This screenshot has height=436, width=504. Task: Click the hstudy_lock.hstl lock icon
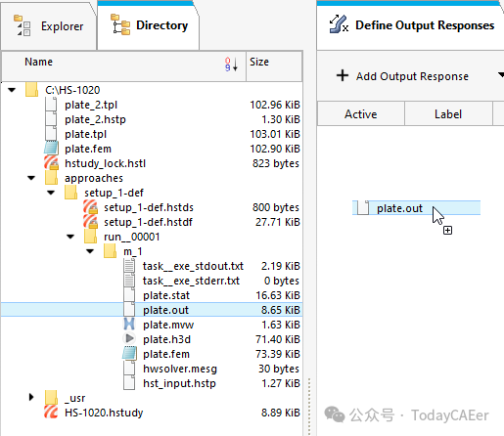point(51,163)
